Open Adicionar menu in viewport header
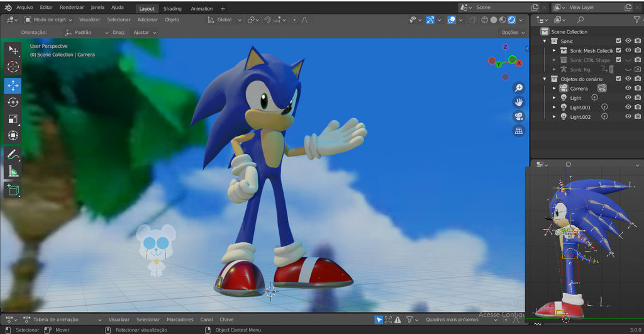Screen dimensions: 644x334 click(x=147, y=19)
